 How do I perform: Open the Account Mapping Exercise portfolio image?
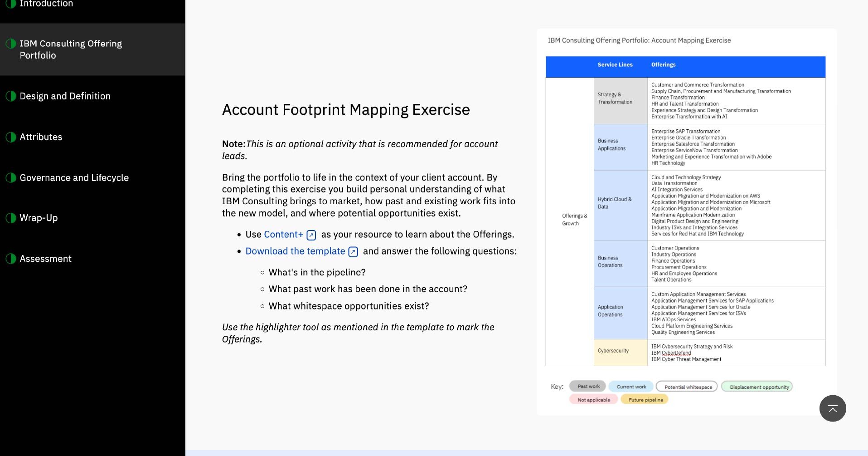(x=686, y=221)
